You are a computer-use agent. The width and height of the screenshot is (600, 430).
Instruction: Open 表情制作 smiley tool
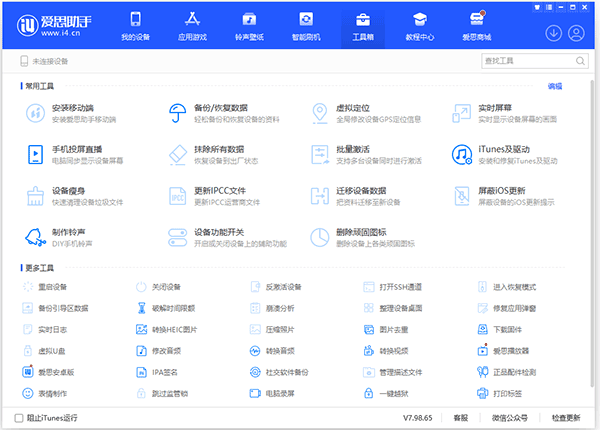pyautogui.click(x=45, y=393)
